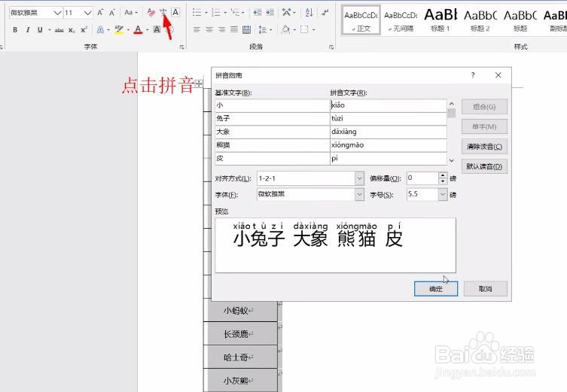Screen dimensions: 567x392
Task: Click the 单字(M) button
Action: 484,127
